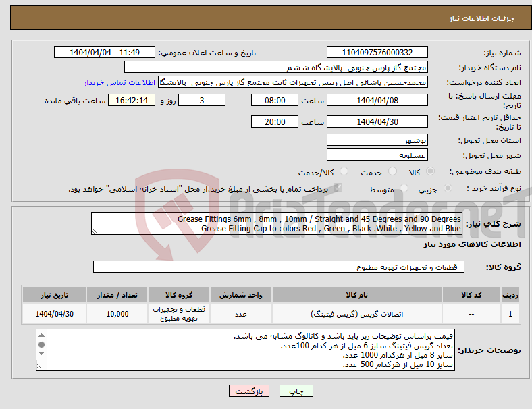Click the شماره نیاز label
The height and width of the screenshot is (409, 532).
502,53
